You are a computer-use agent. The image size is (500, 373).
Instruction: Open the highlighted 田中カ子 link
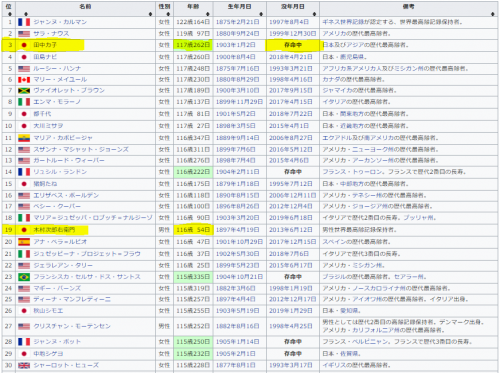coord(45,45)
